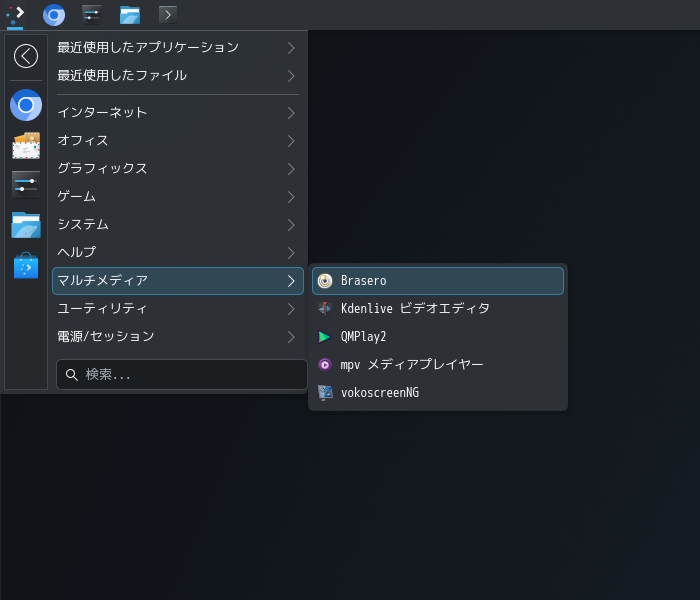The width and height of the screenshot is (700, 600).
Task: Expand the システム category chevron
Action: click(291, 225)
